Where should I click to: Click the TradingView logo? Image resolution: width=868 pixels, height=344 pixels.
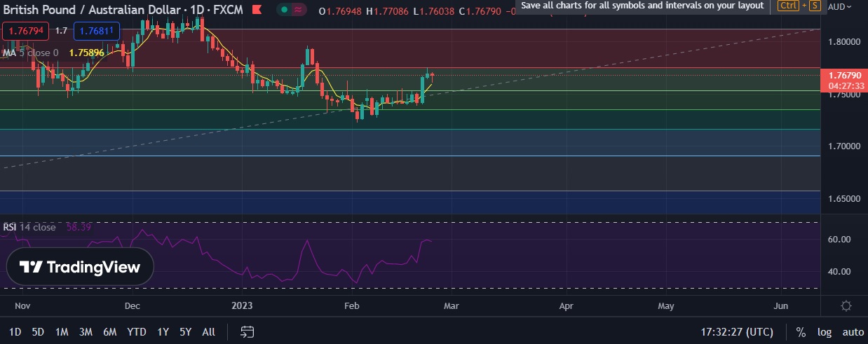[x=80, y=267]
